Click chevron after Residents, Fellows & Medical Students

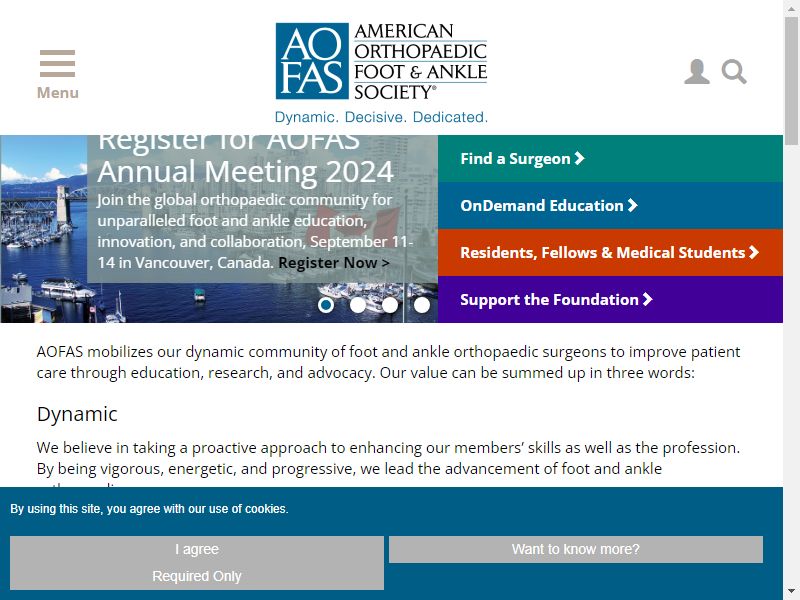[x=754, y=252]
